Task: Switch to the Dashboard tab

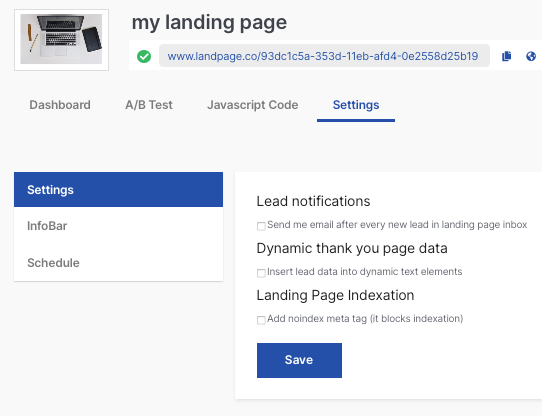Action: coord(60,105)
